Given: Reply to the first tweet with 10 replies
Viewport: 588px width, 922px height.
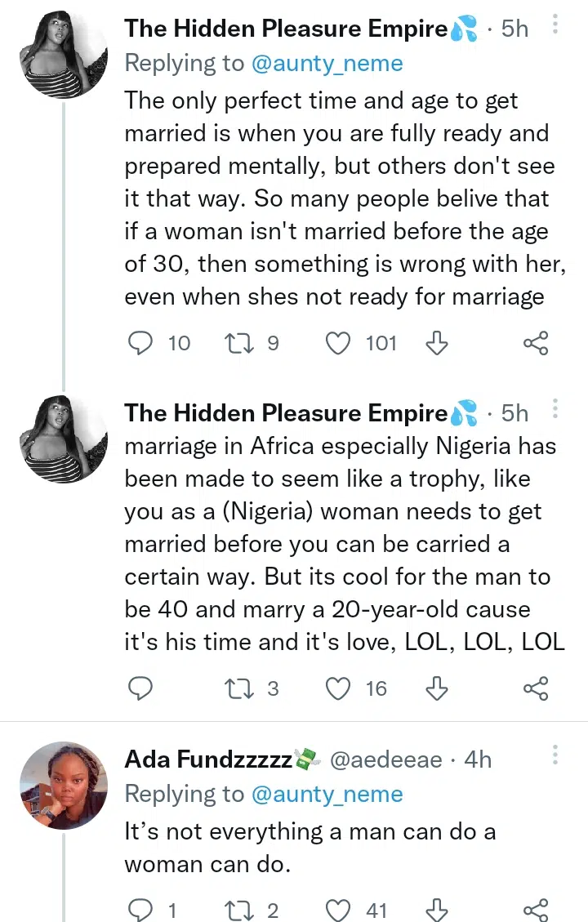Looking at the screenshot, I should [x=141, y=343].
